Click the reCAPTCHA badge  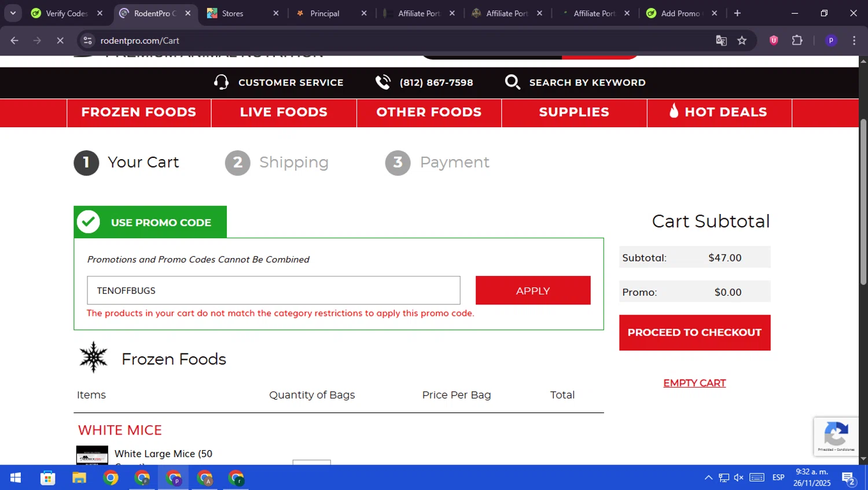[836, 437]
